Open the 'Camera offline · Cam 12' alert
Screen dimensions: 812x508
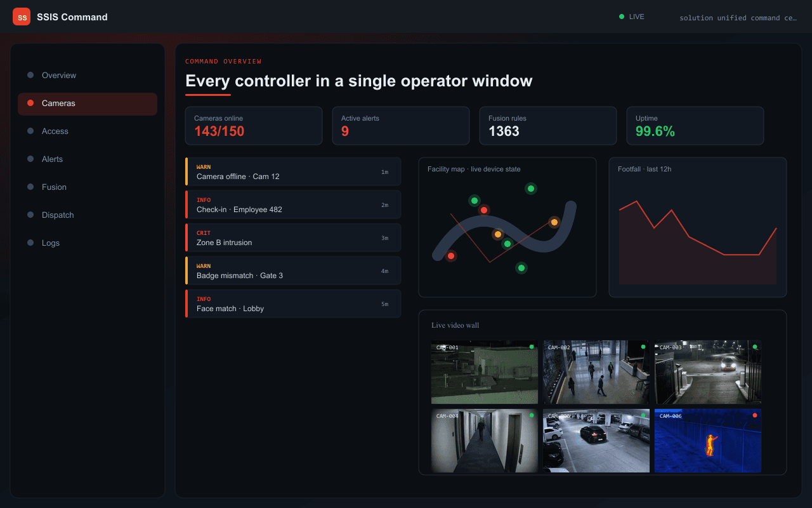point(293,171)
